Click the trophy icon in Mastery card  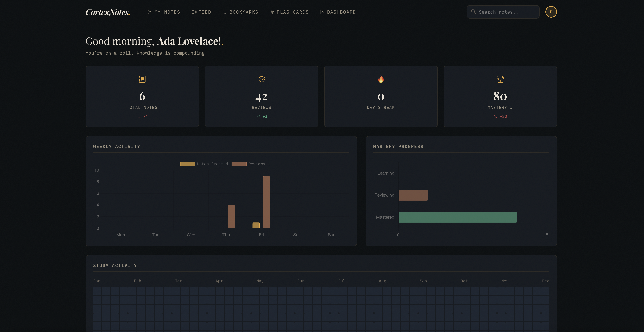pyautogui.click(x=500, y=79)
